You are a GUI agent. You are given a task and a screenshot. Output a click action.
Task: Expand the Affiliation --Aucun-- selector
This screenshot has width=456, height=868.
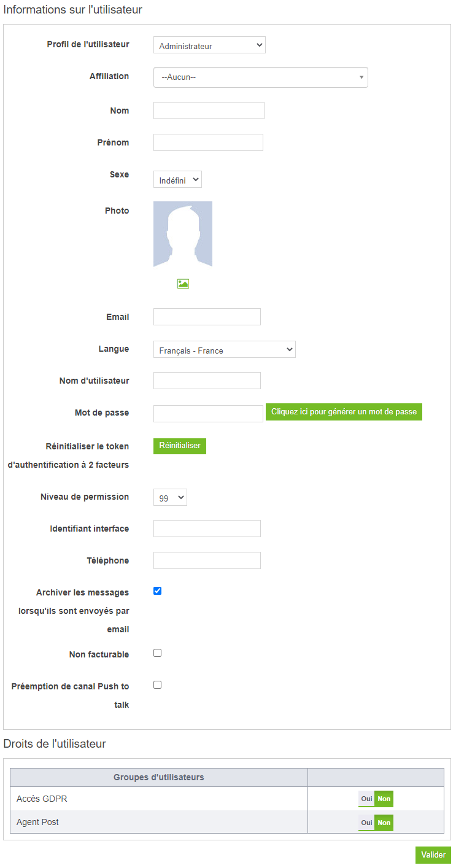(261, 77)
